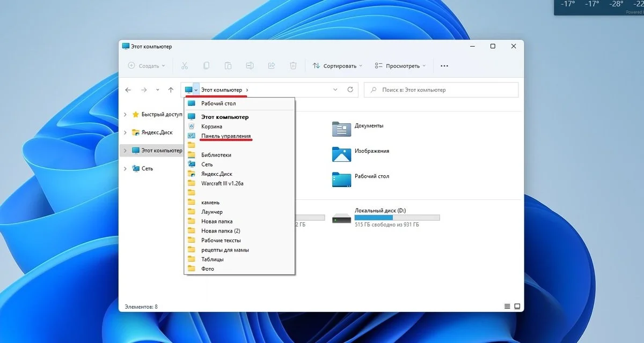
Task: Click the Share icon in toolbar
Action: [x=272, y=66]
